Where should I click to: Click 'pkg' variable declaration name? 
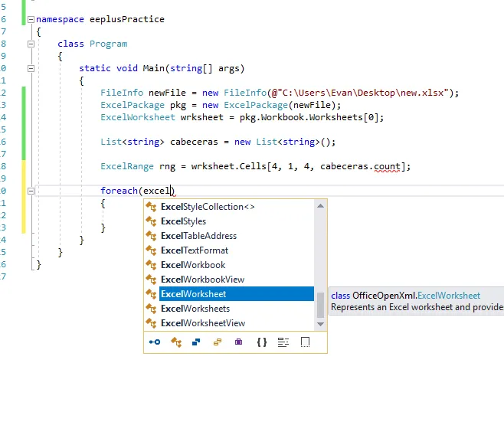tap(178, 105)
